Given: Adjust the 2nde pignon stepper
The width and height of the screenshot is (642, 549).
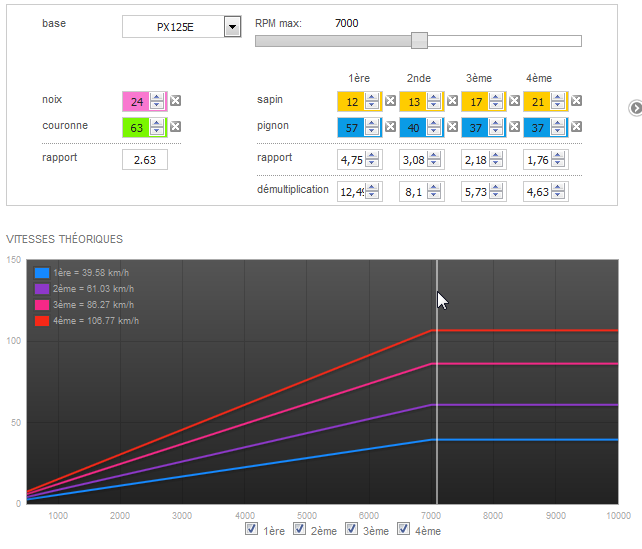Looking at the screenshot, I should 434,127.
